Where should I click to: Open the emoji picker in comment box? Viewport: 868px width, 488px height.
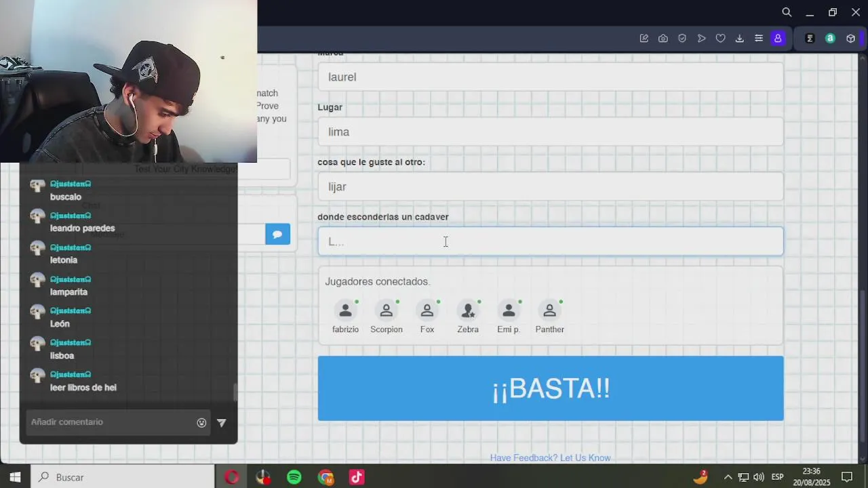[x=201, y=422]
